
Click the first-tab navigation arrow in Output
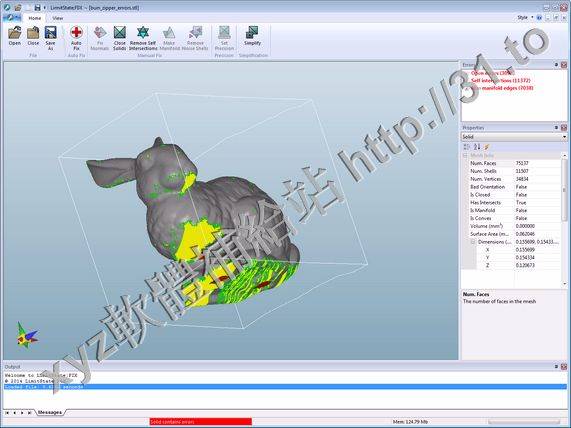pyautogui.click(x=7, y=413)
